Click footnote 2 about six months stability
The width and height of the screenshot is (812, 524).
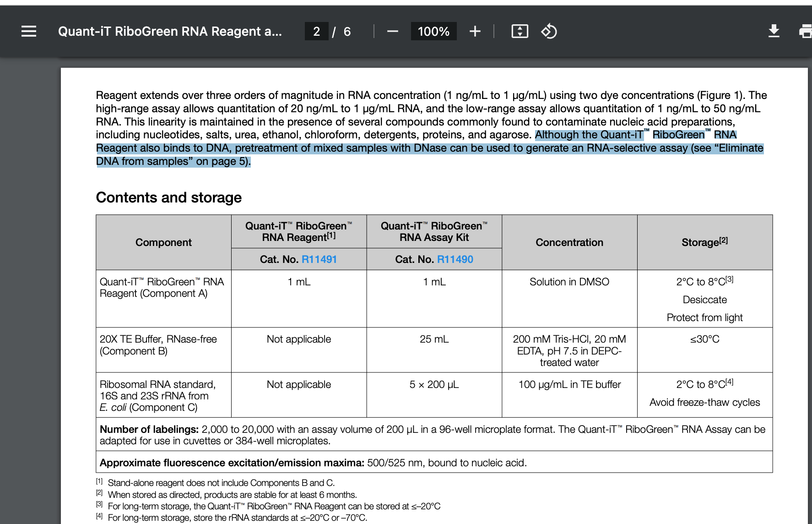tap(227, 495)
